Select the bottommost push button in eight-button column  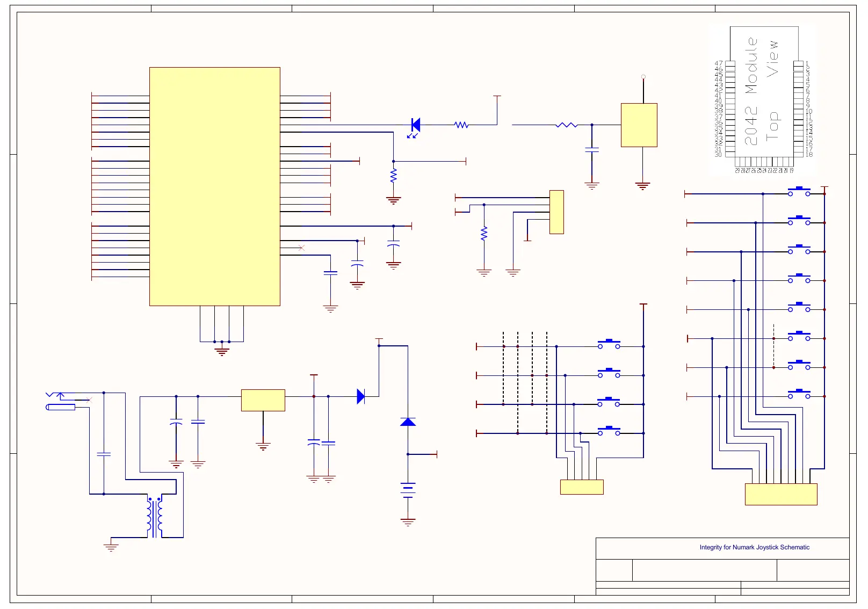[799, 394]
